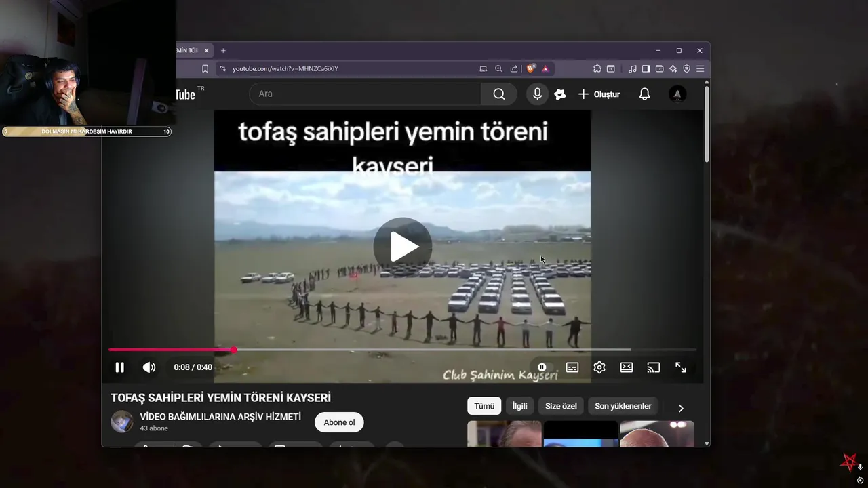868x488 pixels.
Task: Open the Brave Shields lion icon
Action: [531, 68]
